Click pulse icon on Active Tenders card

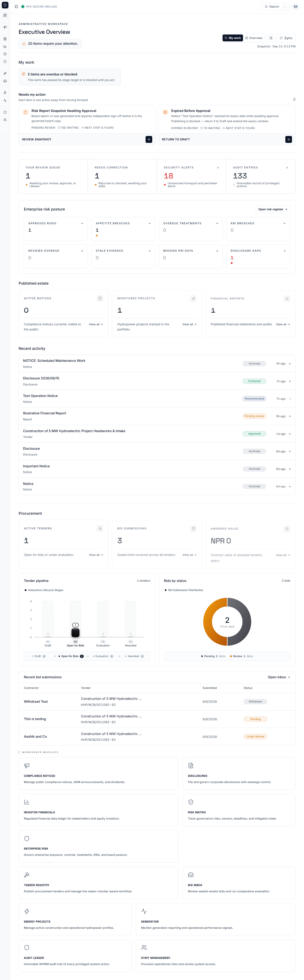(100, 528)
